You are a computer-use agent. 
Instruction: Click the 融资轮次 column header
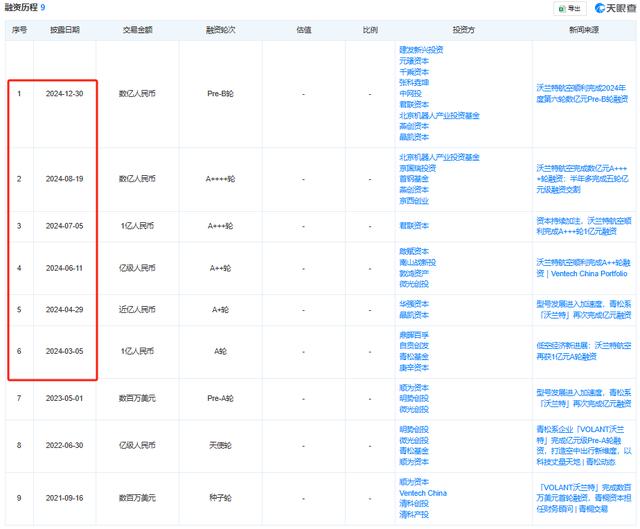click(x=220, y=30)
